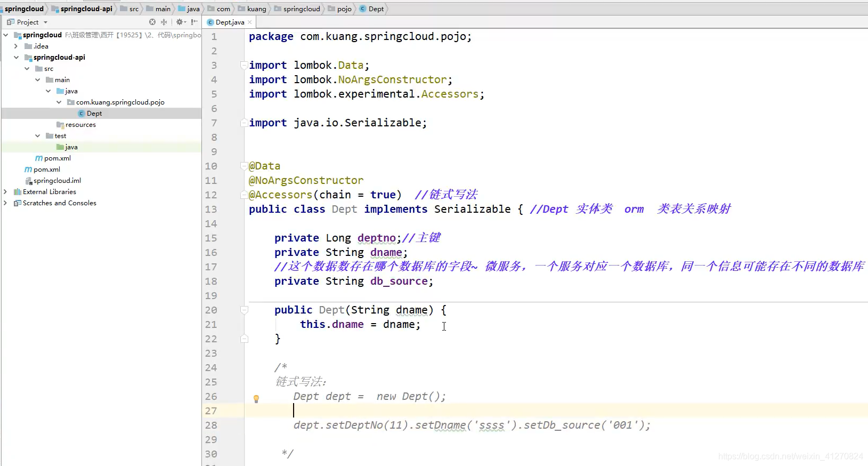Click the Project tool window icon
Viewport: 868px width, 466px height.
[x=11, y=22]
